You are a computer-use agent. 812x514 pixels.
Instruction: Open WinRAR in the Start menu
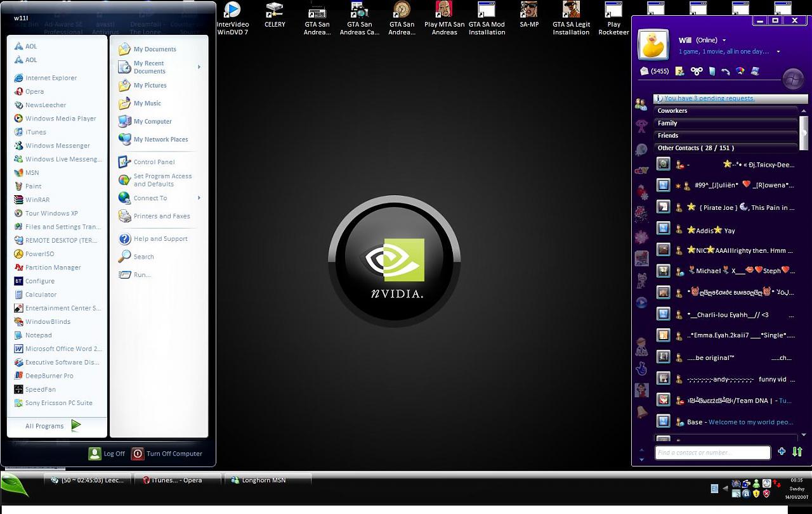click(x=32, y=200)
